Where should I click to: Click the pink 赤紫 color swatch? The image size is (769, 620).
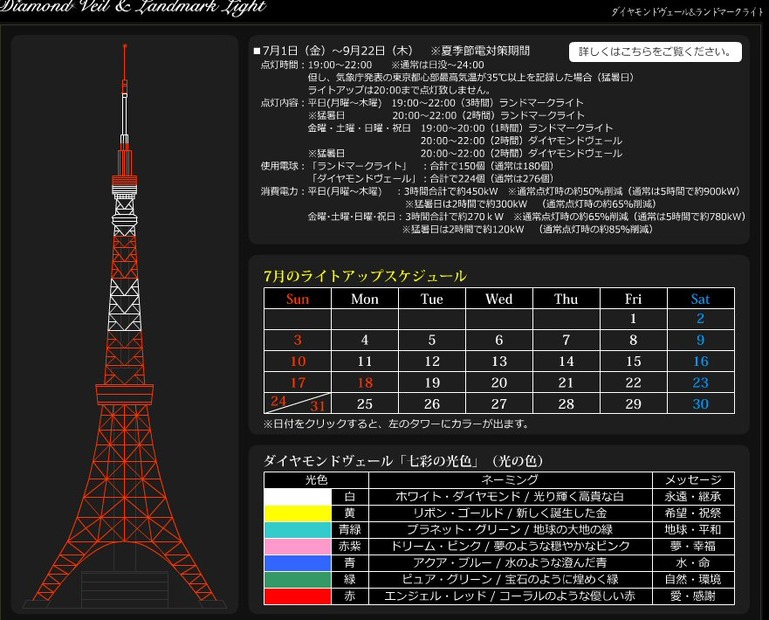click(298, 546)
